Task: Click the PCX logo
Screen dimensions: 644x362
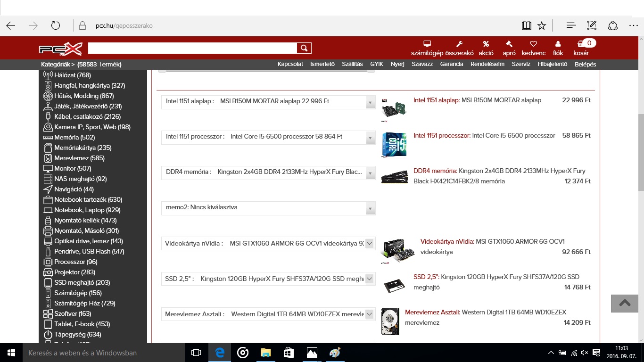Action: click(x=60, y=49)
